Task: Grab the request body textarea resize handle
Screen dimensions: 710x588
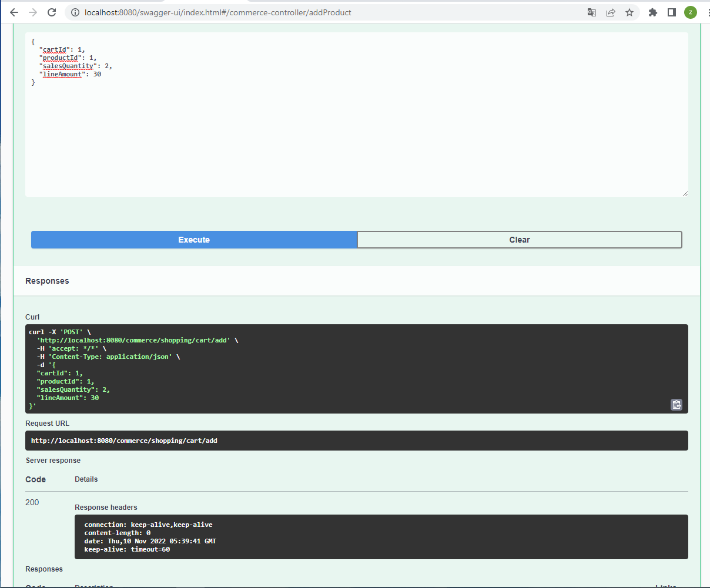Action: (x=685, y=193)
